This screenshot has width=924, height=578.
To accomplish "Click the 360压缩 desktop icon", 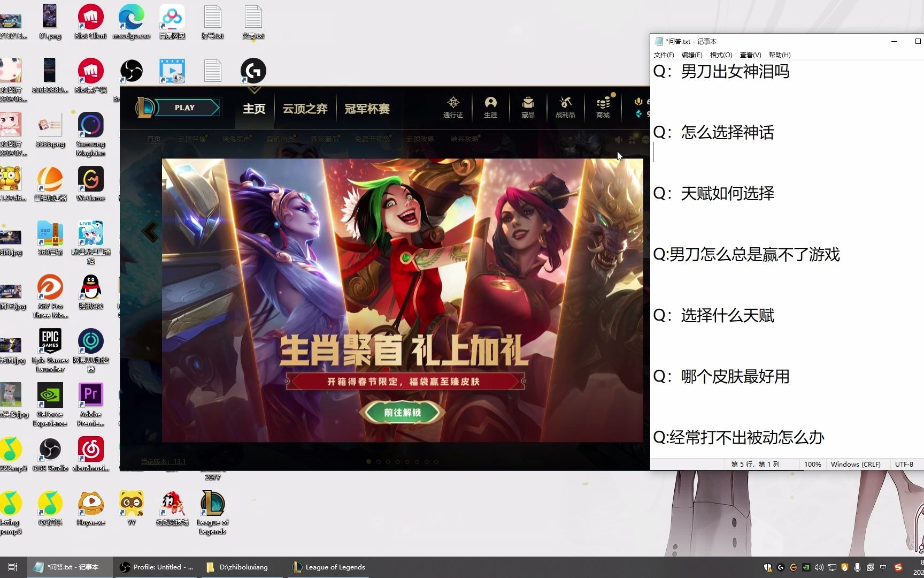I will point(50,238).
